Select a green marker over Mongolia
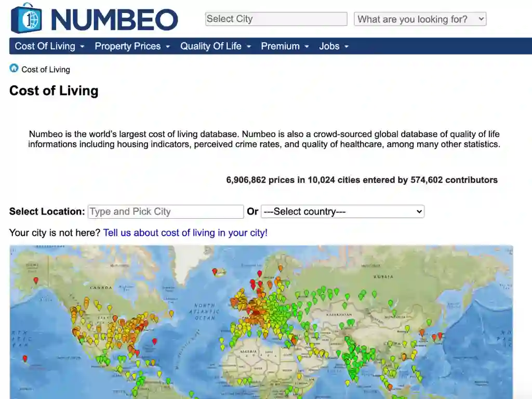This screenshot has width=532, height=399. pos(394,312)
